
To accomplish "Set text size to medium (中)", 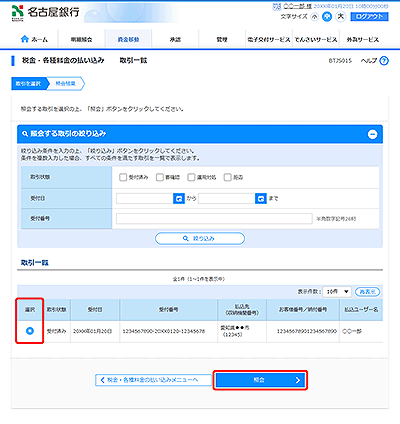I will click(327, 17).
